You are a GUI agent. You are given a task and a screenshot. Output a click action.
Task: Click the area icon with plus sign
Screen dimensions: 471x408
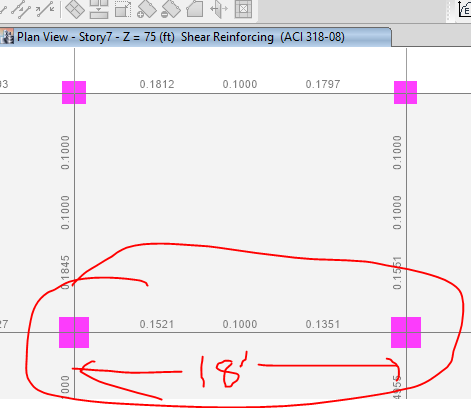146,9
